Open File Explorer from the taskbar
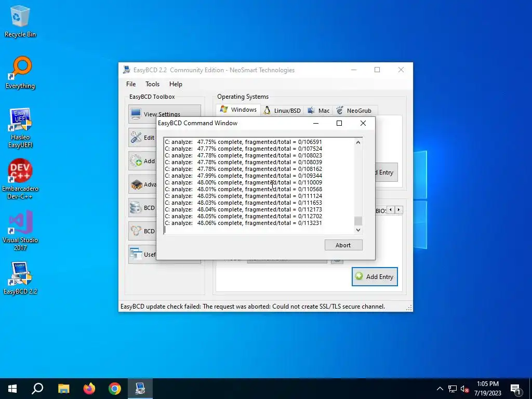Image resolution: width=532 pixels, height=399 pixels. point(63,389)
